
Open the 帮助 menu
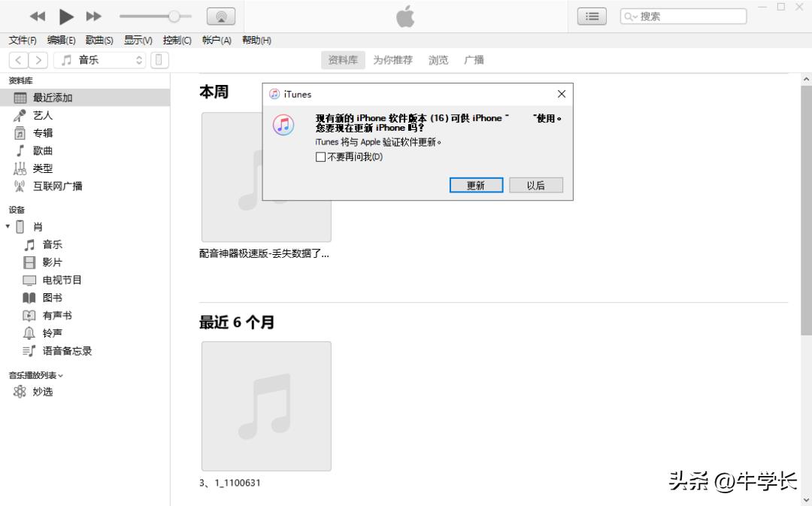point(256,40)
